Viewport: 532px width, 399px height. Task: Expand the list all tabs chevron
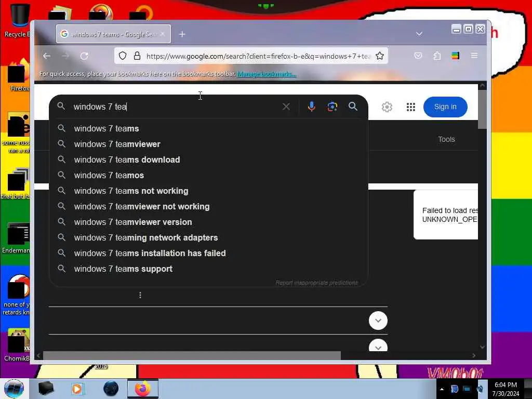(419, 34)
